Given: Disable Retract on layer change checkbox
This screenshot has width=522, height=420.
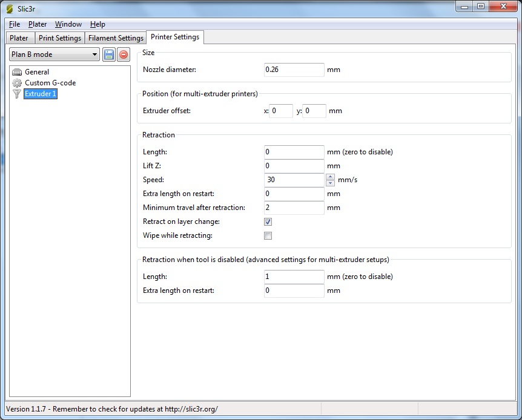Looking at the screenshot, I should (268, 221).
